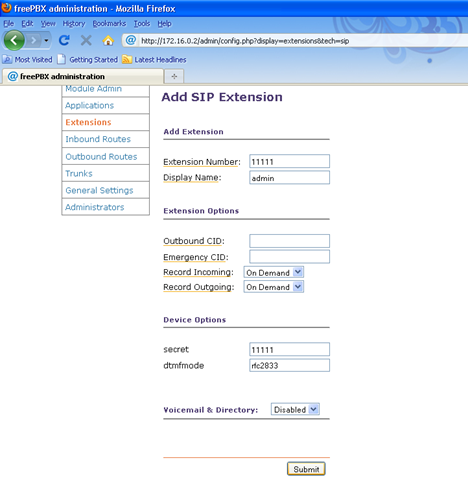Click the Record Incoming help label
The image size is (468, 480).
pyautogui.click(x=198, y=272)
